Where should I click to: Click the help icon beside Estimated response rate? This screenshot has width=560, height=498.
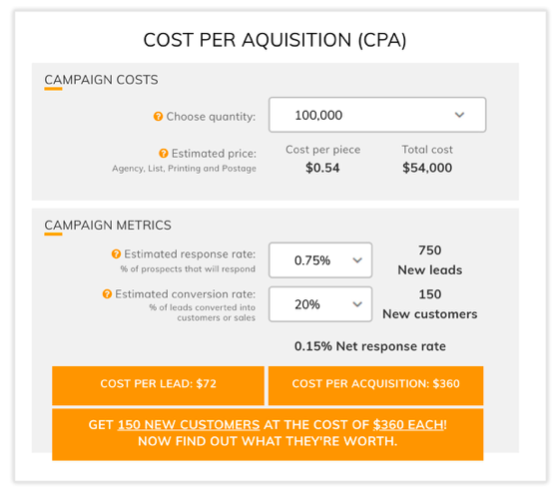click(x=116, y=254)
